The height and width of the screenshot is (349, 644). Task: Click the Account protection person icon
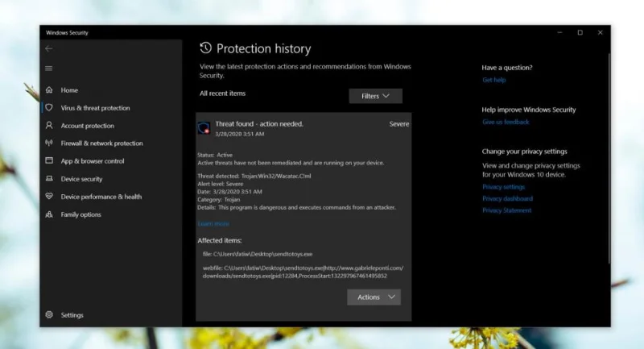point(49,126)
